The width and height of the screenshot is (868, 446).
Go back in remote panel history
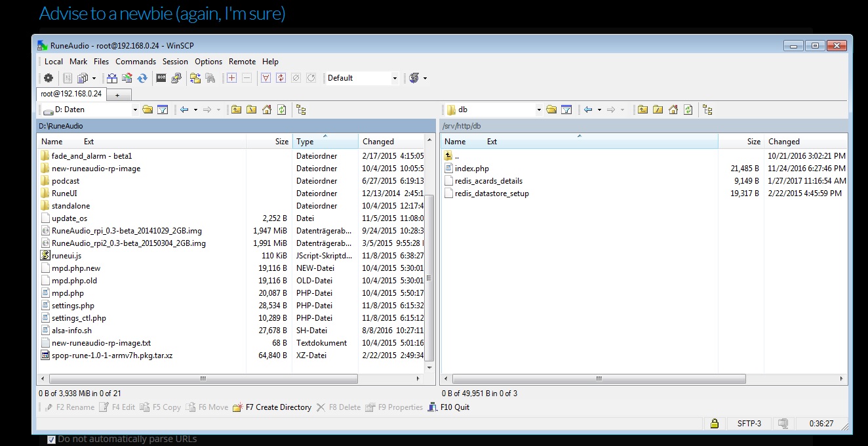588,110
